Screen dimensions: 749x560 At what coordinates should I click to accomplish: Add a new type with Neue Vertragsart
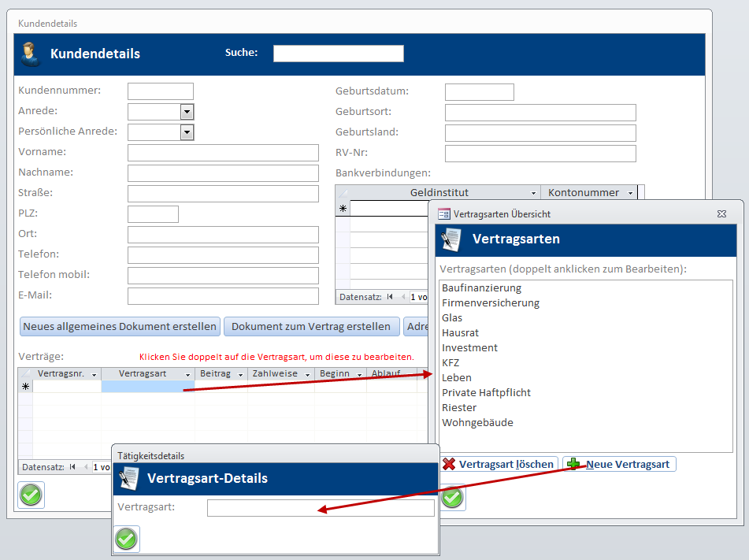pos(620,464)
